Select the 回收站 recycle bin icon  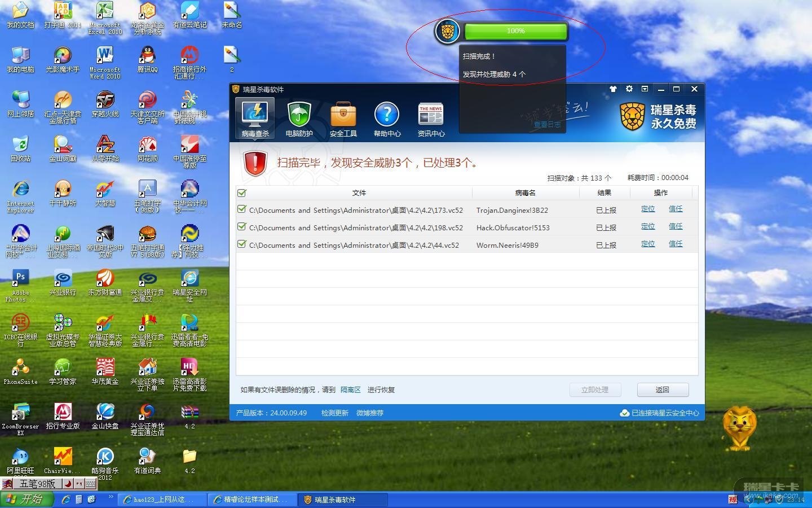coord(20,148)
